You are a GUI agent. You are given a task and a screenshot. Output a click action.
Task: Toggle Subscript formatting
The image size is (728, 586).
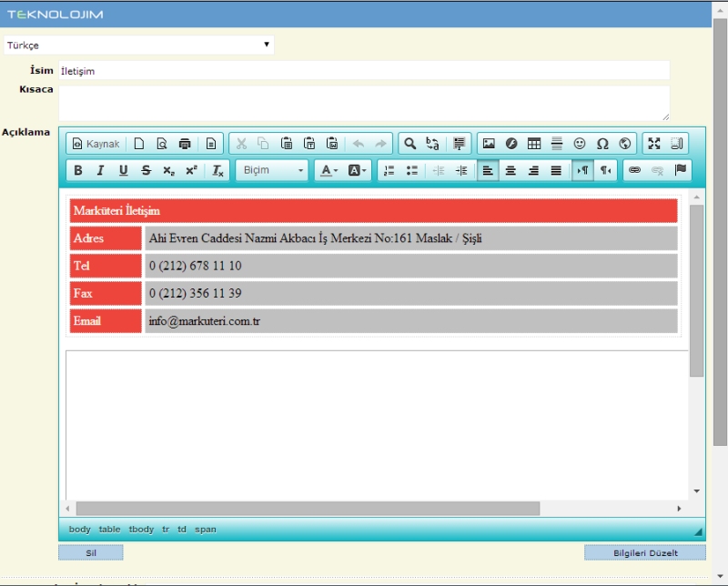168,170
